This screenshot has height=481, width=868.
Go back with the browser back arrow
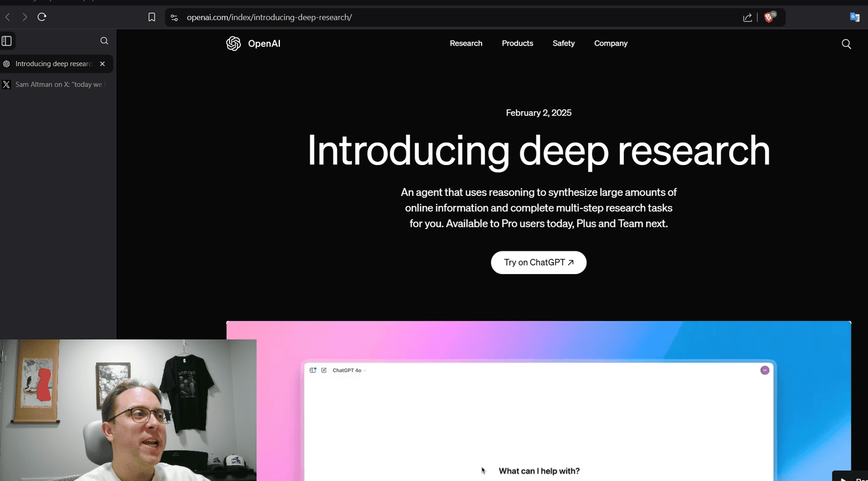coord(8,17)
